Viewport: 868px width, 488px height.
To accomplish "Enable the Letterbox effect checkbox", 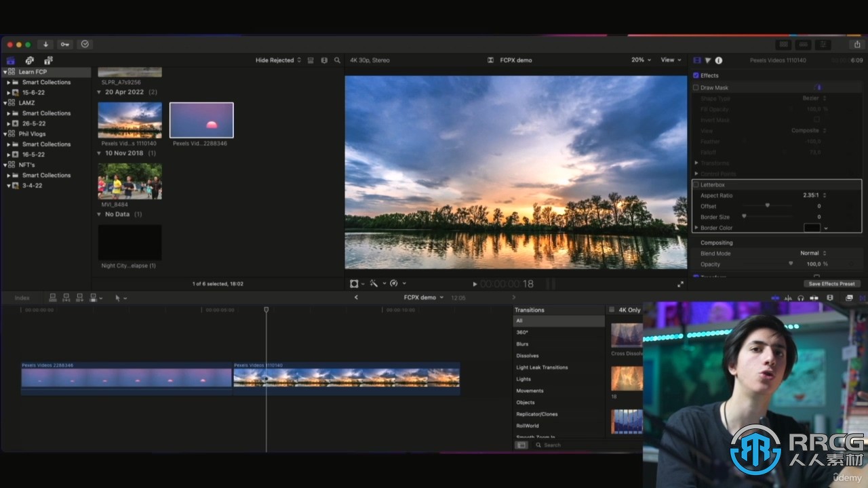I will pos(696,184).
